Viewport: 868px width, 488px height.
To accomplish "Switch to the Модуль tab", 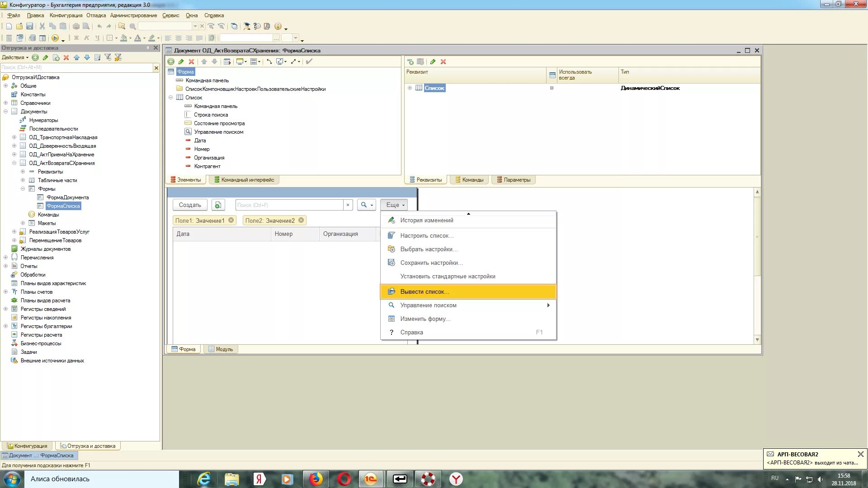I will 221,349.
